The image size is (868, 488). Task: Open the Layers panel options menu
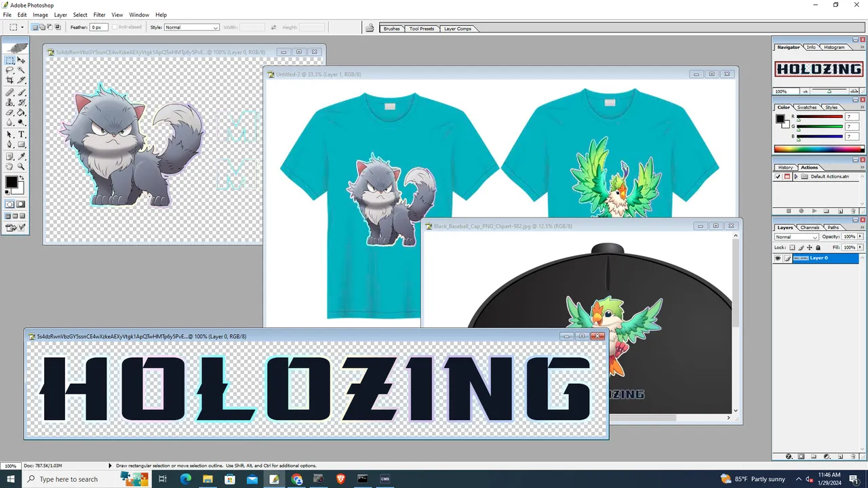861,227
